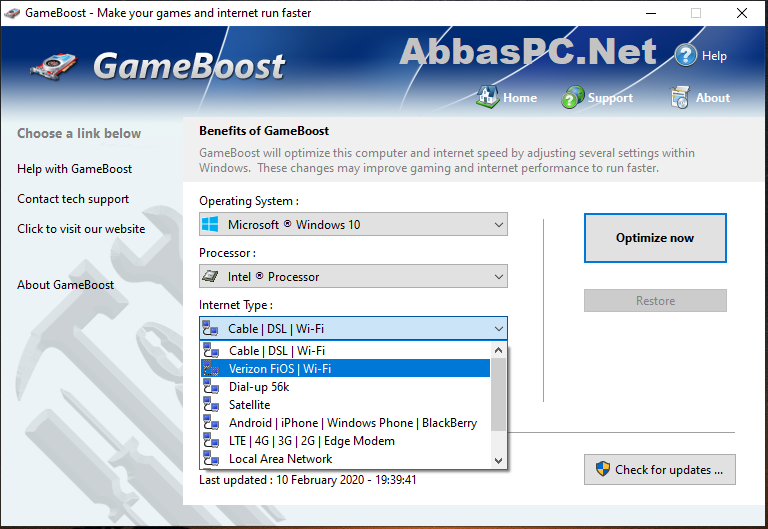The height and width of the screenshot is (529, 768).
Task: Click the processor chip icon
Action: (x=210, y=276)
